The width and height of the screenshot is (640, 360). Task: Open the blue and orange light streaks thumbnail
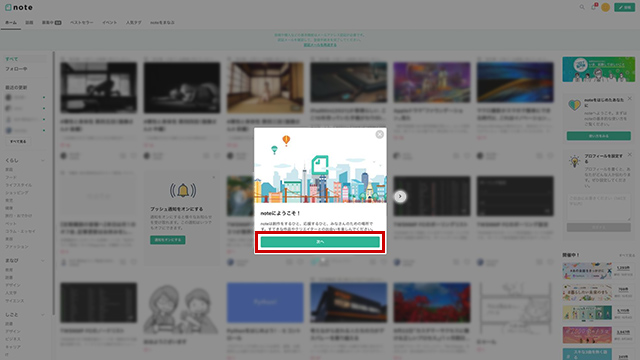coord(515,82)
